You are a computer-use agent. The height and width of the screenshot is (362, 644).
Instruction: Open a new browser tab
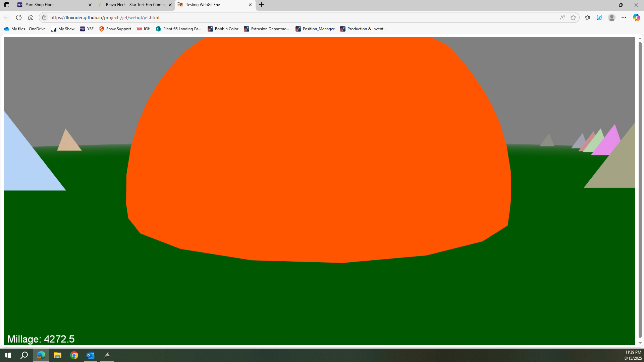tap(262, 5)
